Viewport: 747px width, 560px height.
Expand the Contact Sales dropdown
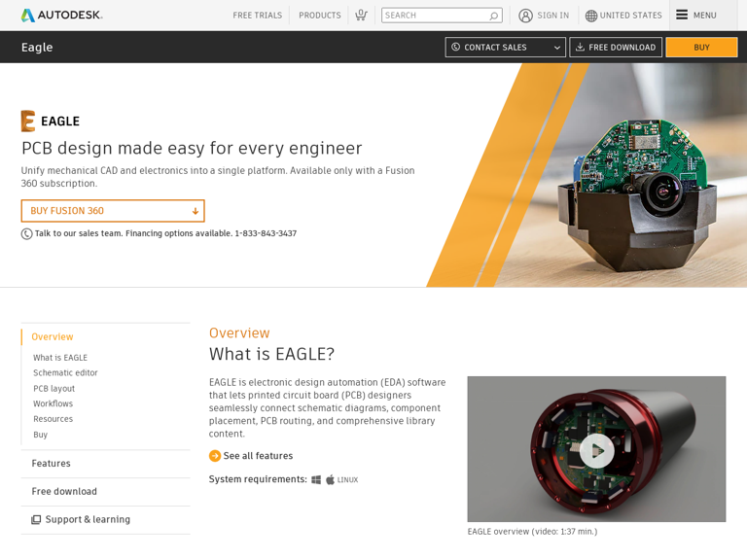click(x=557, y=48)
